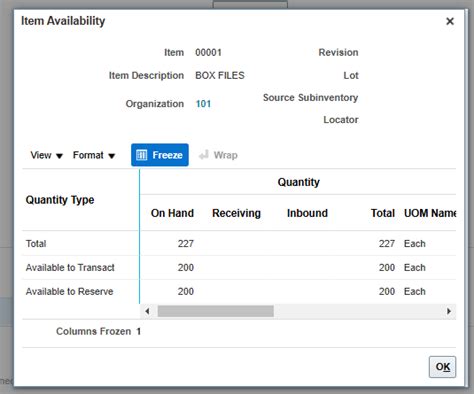Viewport: 474px width, 394px height.
Task: Click the horizontal scrollbar thumb
Action: 216,311
